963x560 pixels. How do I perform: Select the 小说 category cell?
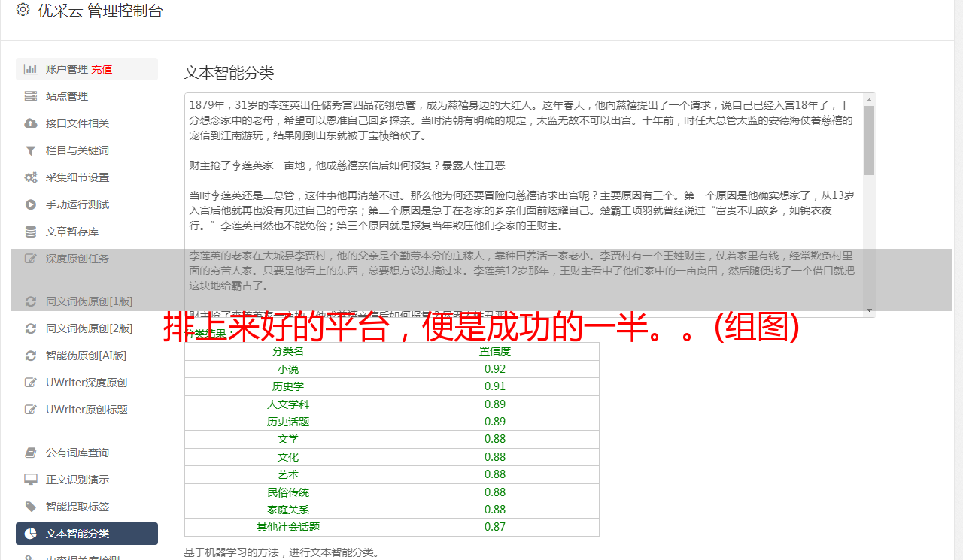point(288,369)
